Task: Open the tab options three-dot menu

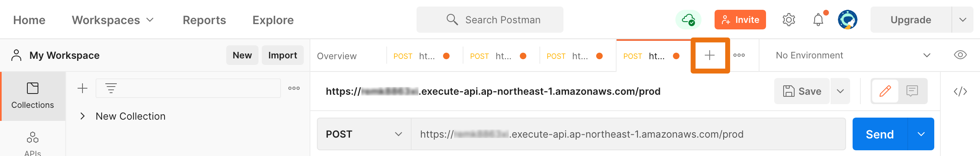Action: click(739, 55)
